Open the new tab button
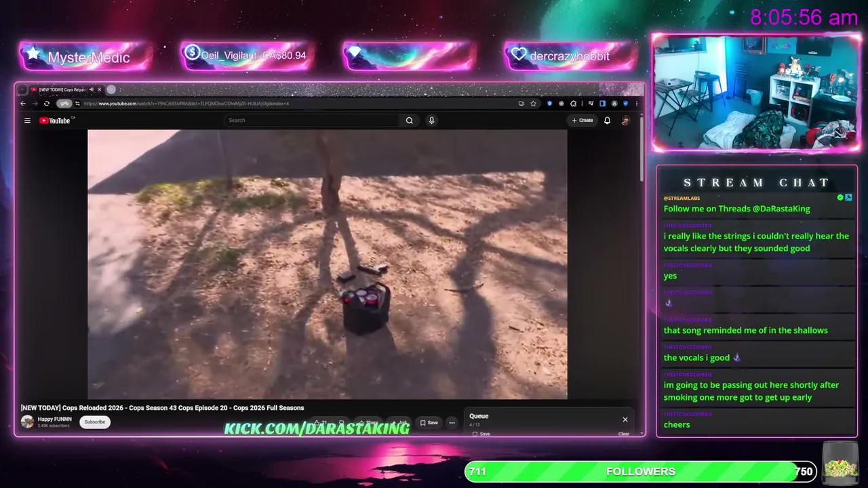Image resolution: width=868 pixels, height=488 pixels. click(111, 89)
